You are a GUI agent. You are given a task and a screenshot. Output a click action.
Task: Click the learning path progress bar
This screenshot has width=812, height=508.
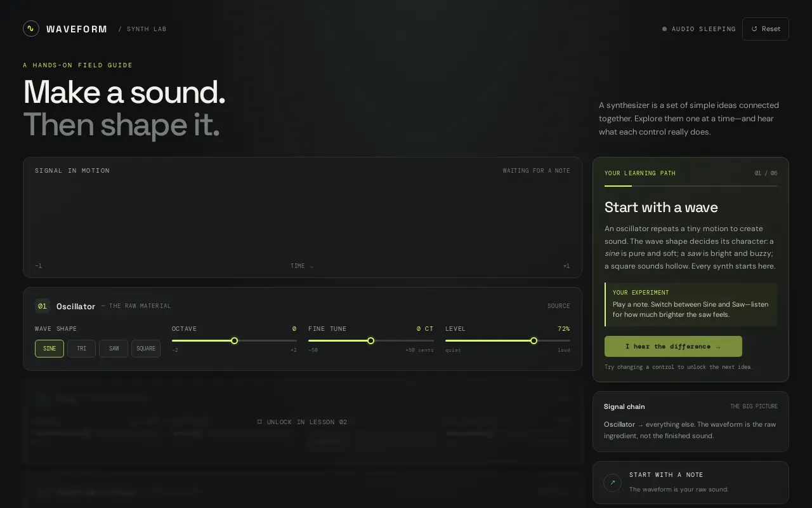pos(691,186)
